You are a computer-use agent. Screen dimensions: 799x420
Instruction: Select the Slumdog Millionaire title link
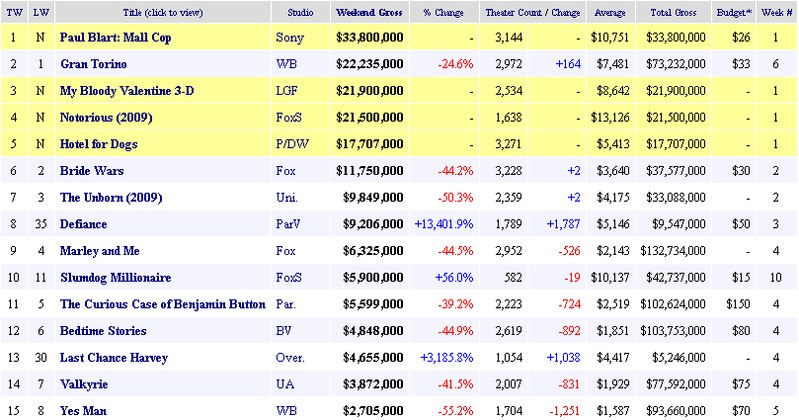(115, 277)
